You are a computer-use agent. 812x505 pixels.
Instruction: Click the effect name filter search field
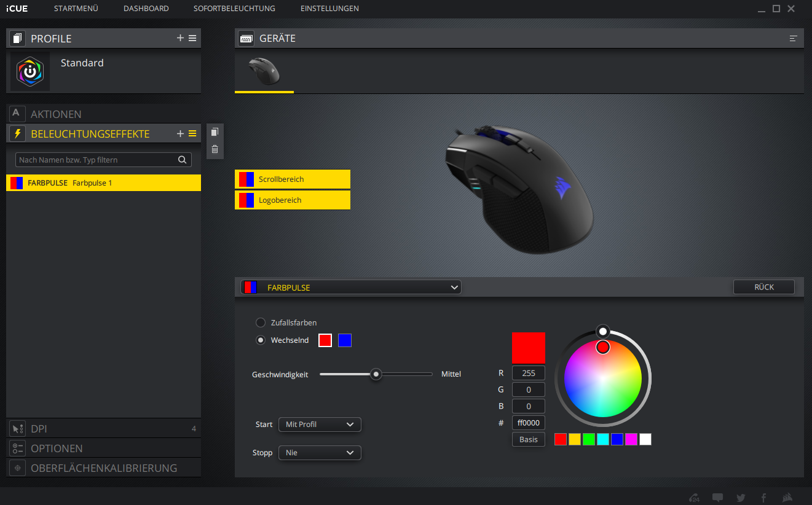tap(103, 160)
